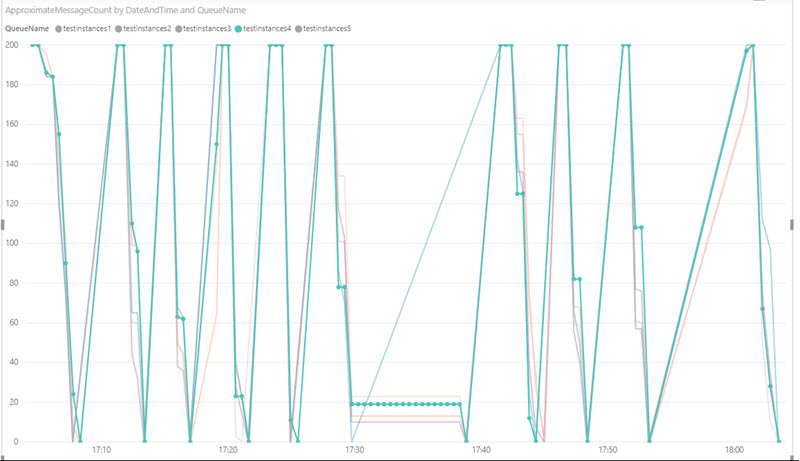Click the left edge resize handle
The image size is (800, 461).
2,225
